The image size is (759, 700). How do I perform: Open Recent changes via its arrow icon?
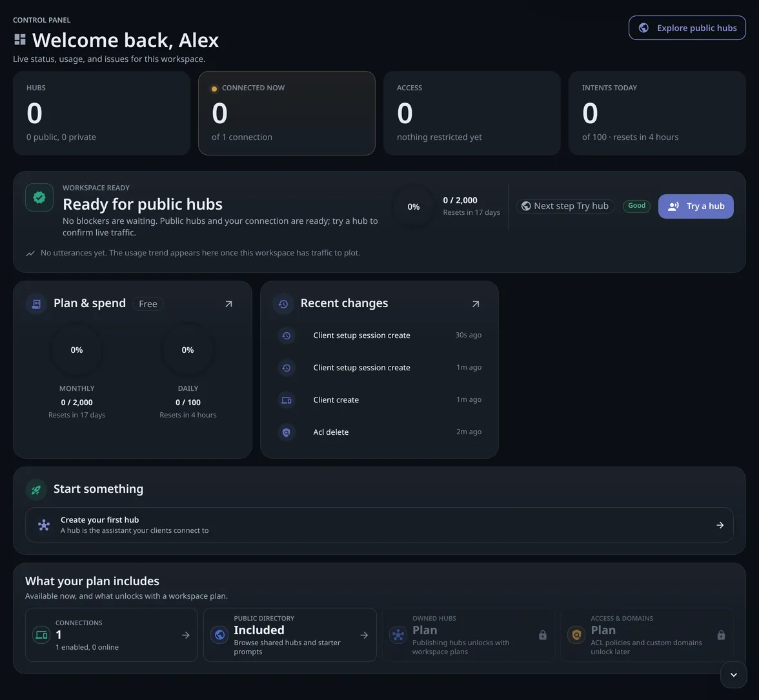(475, 304)
